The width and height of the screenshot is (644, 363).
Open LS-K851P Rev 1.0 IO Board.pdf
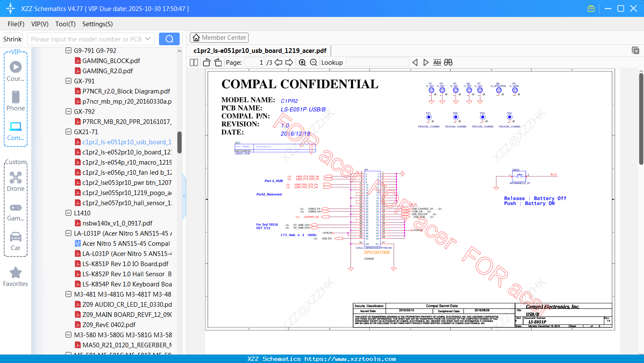(x=125, y=264)
